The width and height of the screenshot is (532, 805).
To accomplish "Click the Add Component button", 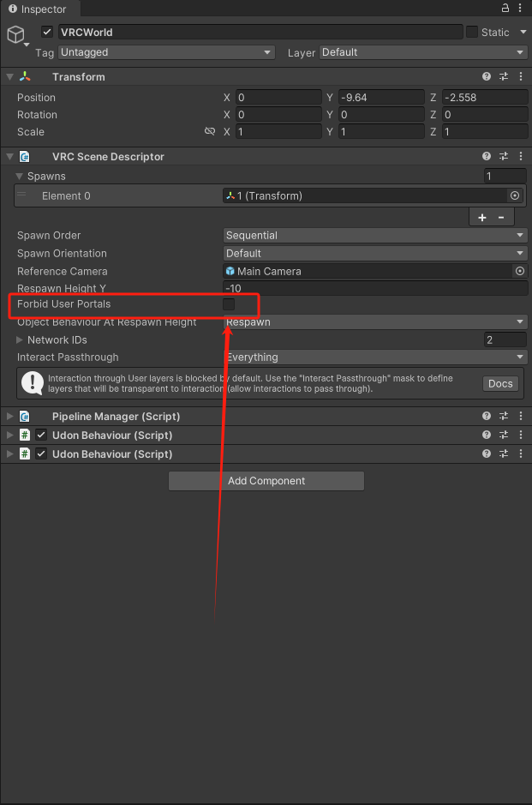I will click(x=266, y=481).
